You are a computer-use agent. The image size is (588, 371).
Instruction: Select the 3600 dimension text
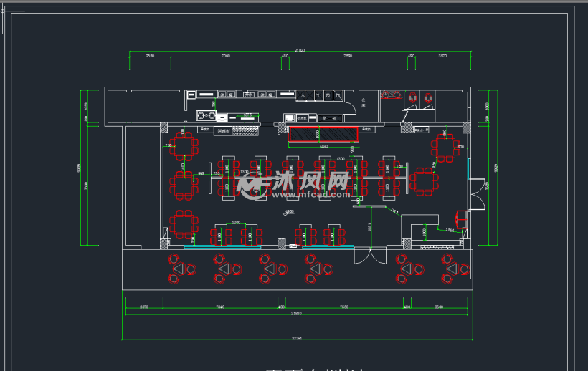(439, 307)
